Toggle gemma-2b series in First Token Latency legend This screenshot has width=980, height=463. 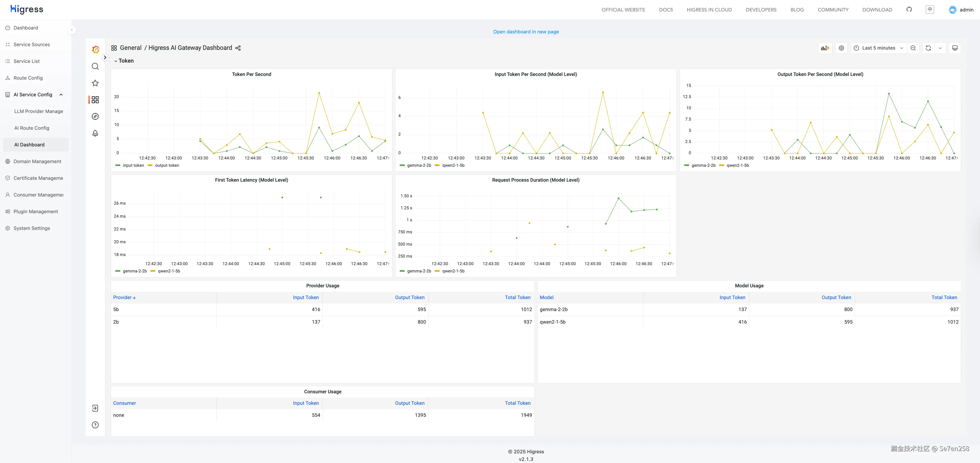click(134, 271)
